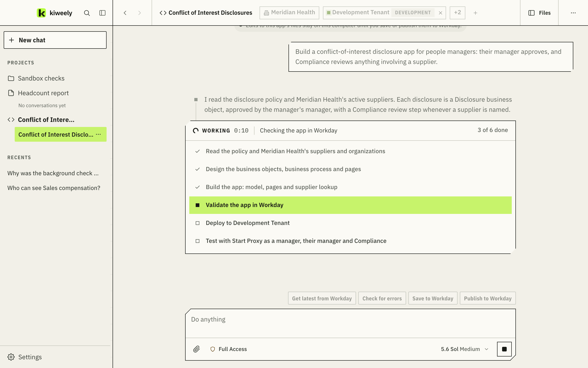
Task: Click the WORKING spinner status icon
Action: [196, 131]
